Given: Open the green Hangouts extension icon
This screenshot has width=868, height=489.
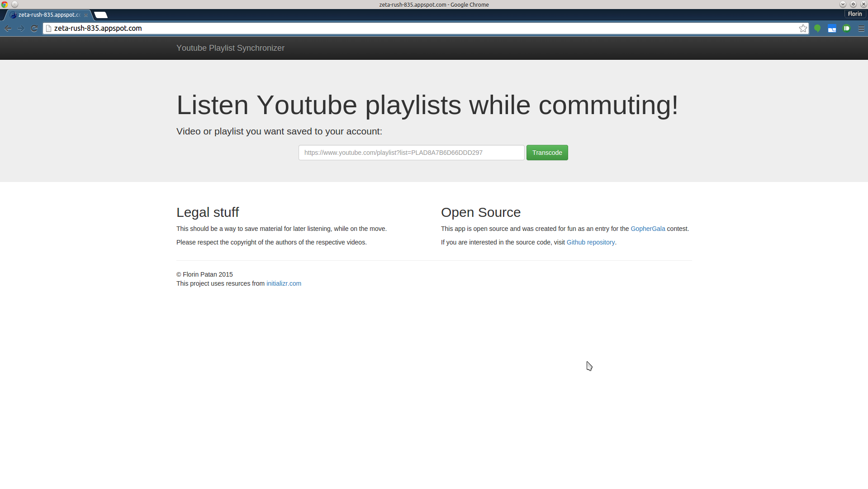Looking at the screenshot, I should 817,29.
